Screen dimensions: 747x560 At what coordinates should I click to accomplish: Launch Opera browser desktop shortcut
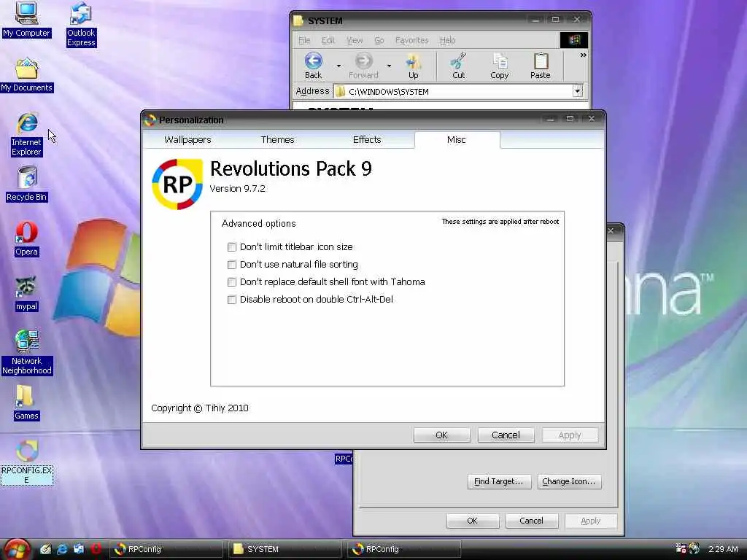click(26, 239)
